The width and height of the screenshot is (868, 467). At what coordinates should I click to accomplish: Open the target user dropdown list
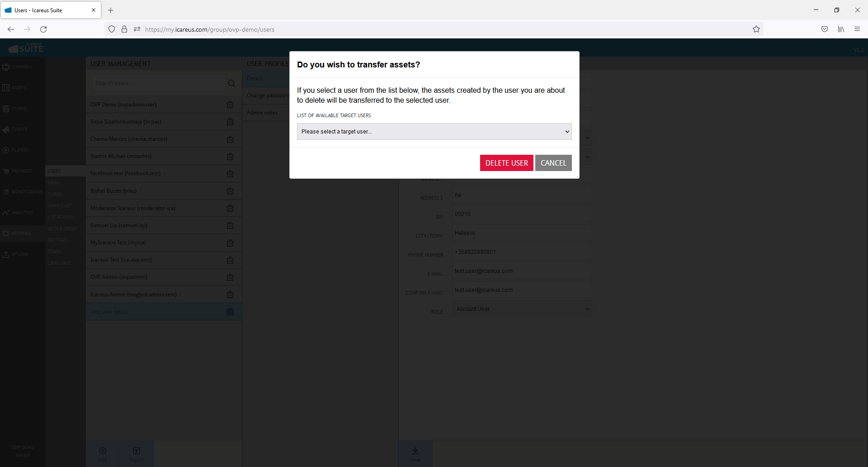[x=434, y=132]
